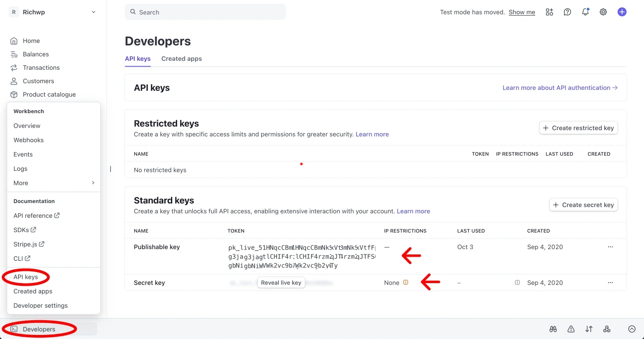Click the up-down arrows icon in bottom bar

589,329
